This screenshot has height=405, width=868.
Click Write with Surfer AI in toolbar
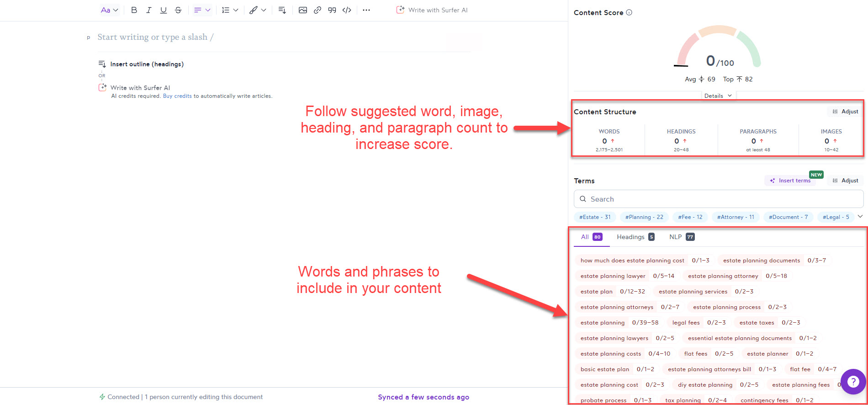pyautogui.click(x=432, y=10)
